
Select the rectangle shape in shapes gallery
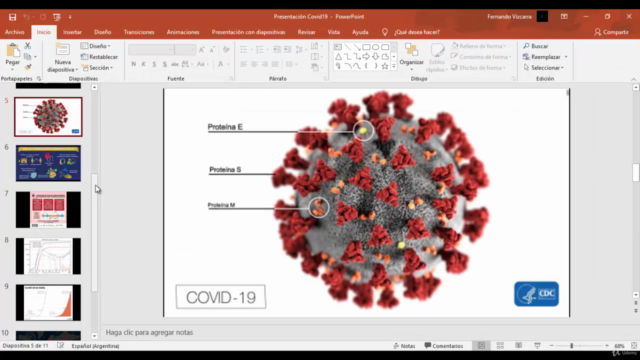click(x=366, y=47)
